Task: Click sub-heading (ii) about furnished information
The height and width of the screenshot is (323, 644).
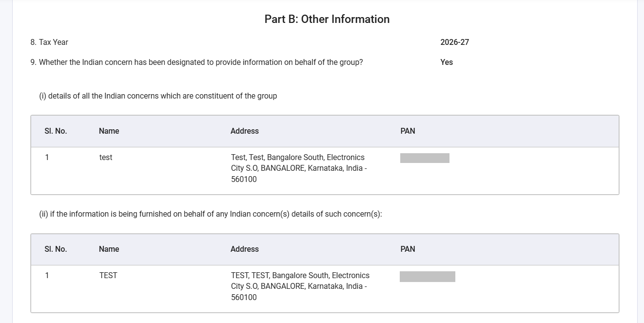Action: click(x=211, y=214)
